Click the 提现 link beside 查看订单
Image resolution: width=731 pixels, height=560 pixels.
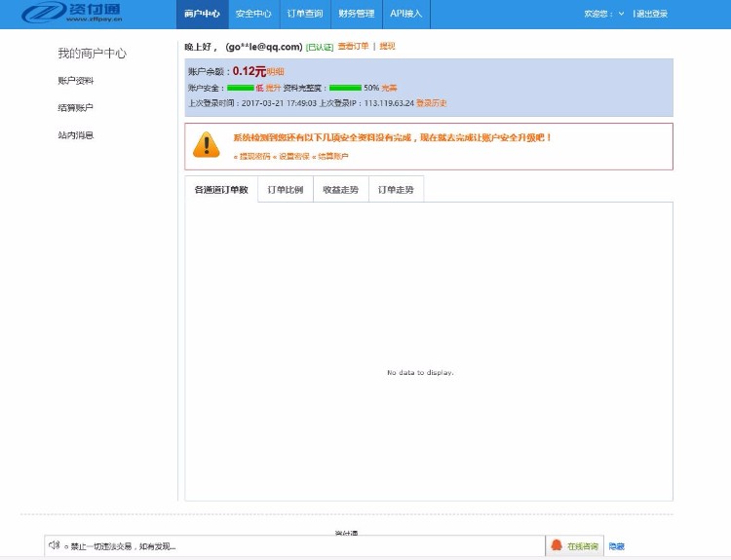[387, 46]
